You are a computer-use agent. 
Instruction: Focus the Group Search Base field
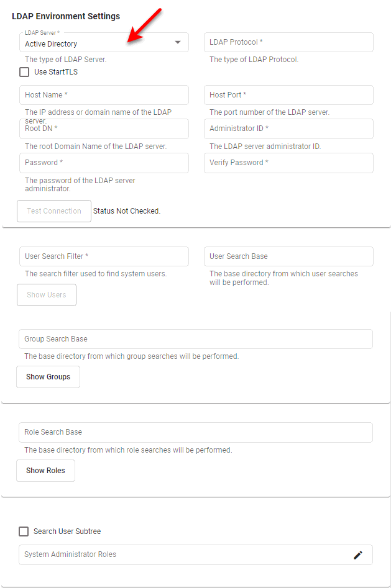point(195,339)
